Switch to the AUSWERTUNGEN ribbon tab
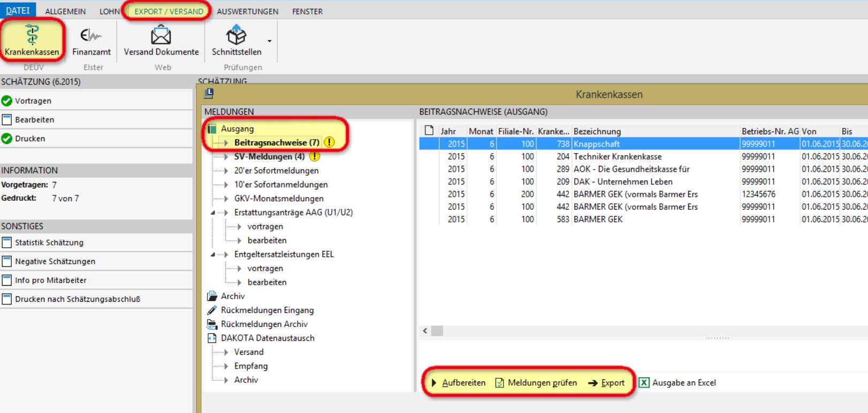868x413 pixels. (247, 11)
